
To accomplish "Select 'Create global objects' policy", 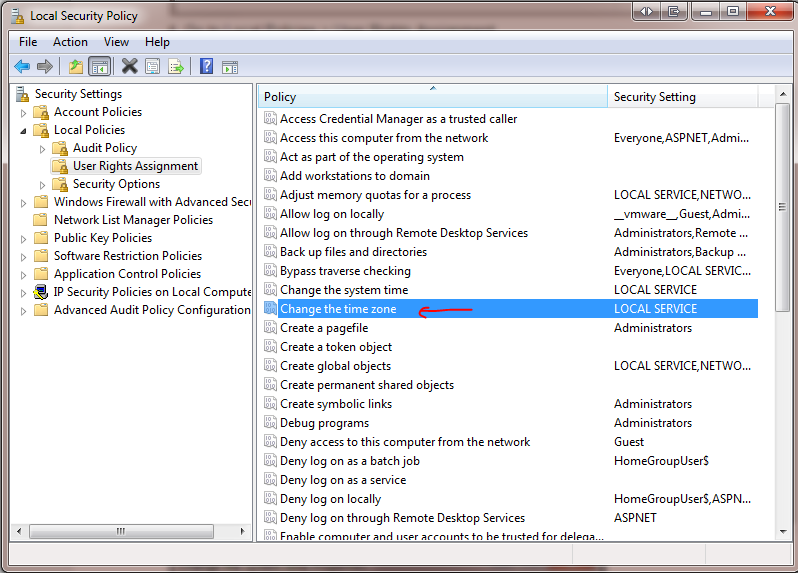I will pos(335,366).
